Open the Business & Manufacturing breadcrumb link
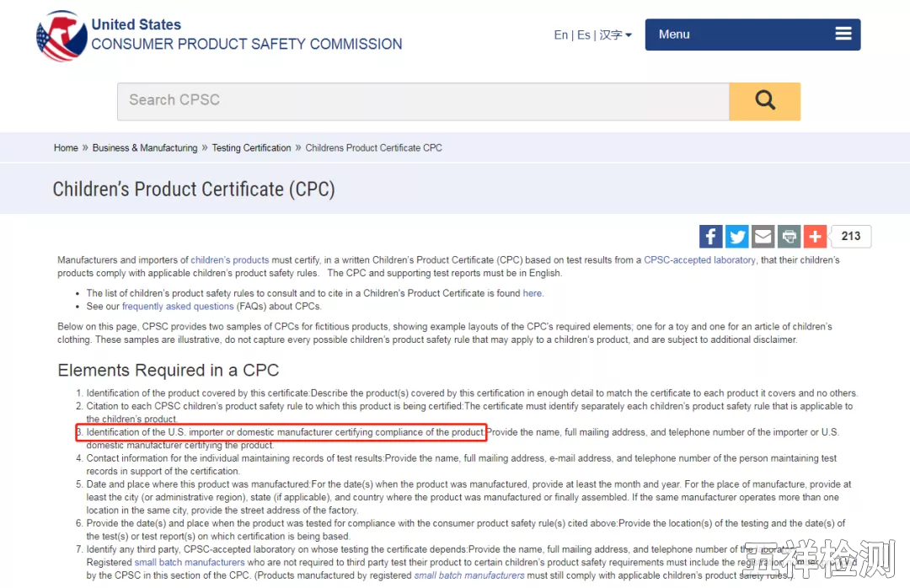Image resolution: width=910 pixels, height=588 pixels. [x=144, y=147]
